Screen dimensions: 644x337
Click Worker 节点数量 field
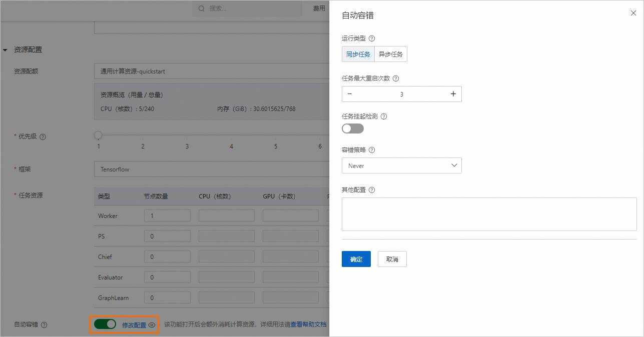tap(167, 215)
